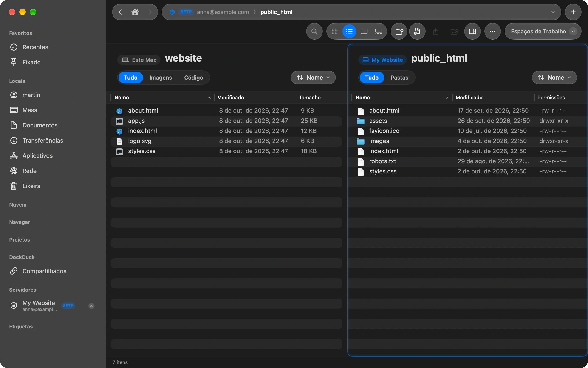Disconnect My Website server with x button
The width and height of the screenshot is (588, 368).
91,306
